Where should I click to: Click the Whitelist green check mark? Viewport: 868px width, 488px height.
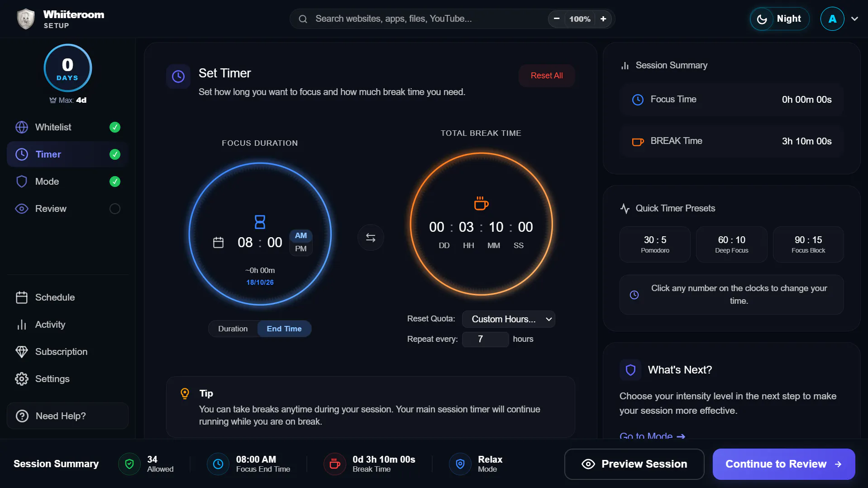[115, 127]
